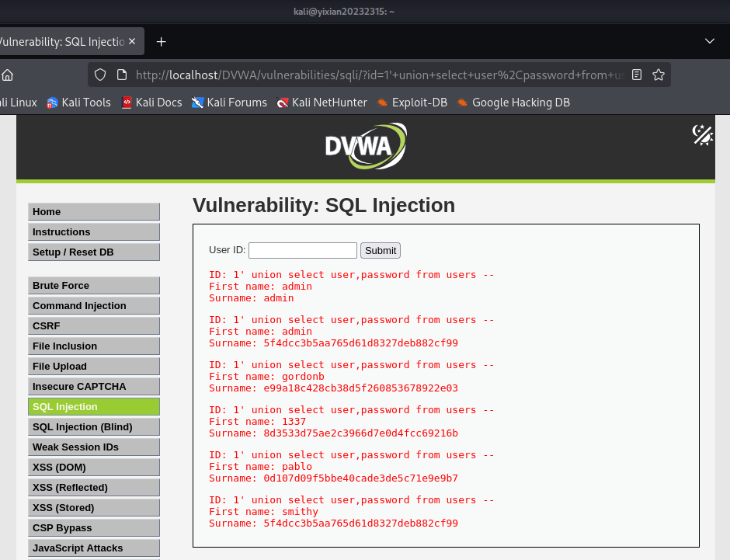This screenshot has width=730, height=560.
Task: Open a new tab with plus icon
Action: point(161,42)
